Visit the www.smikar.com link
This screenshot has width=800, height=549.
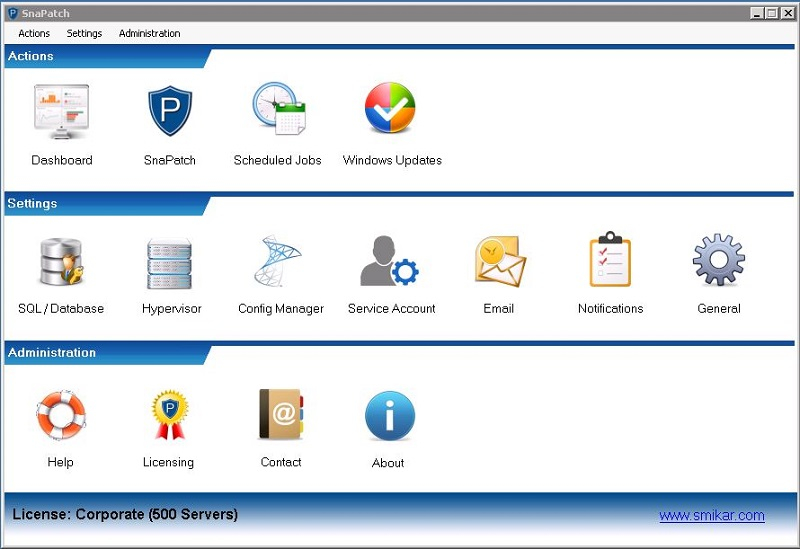(x=712, y=515)
